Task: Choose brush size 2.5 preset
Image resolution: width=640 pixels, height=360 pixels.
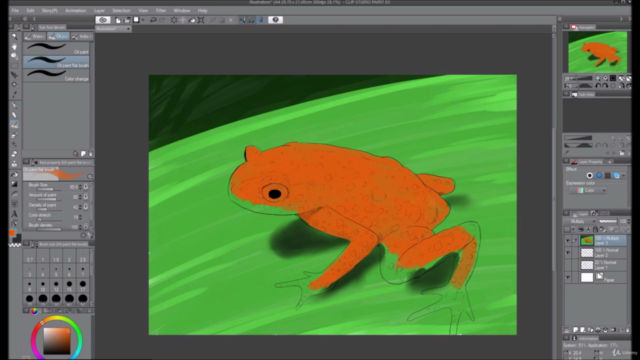Action: (x=83, y=257)
